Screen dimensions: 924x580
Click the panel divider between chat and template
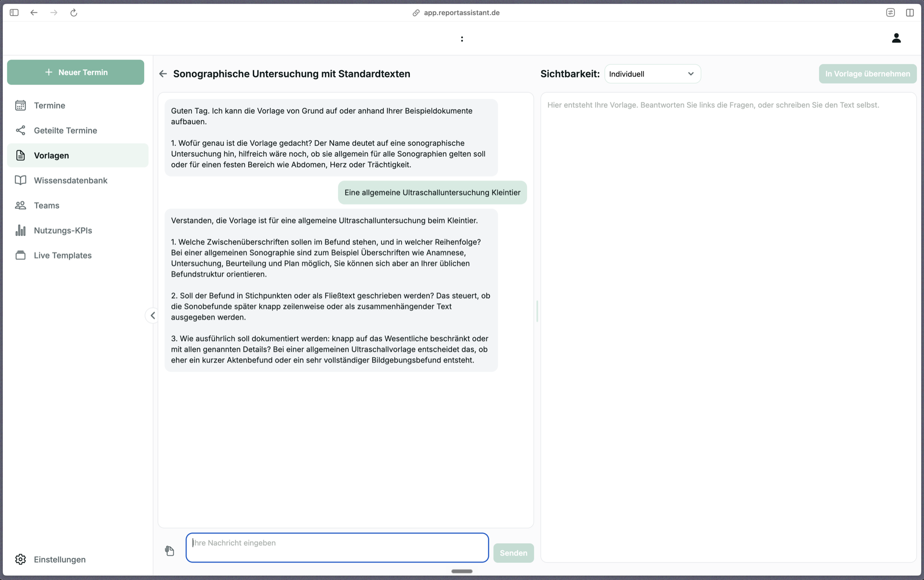[537, 311]
